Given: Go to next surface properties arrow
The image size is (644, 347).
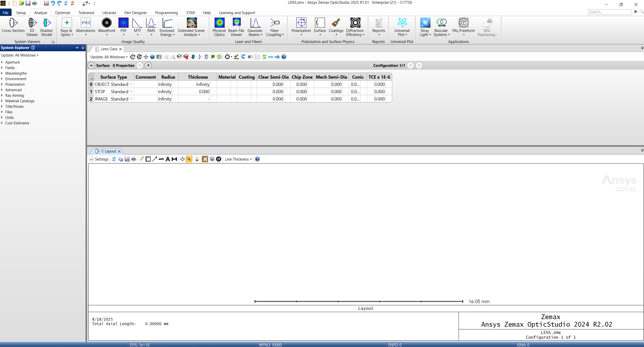Looking at the screenshot, I should [x=148, y=65].
